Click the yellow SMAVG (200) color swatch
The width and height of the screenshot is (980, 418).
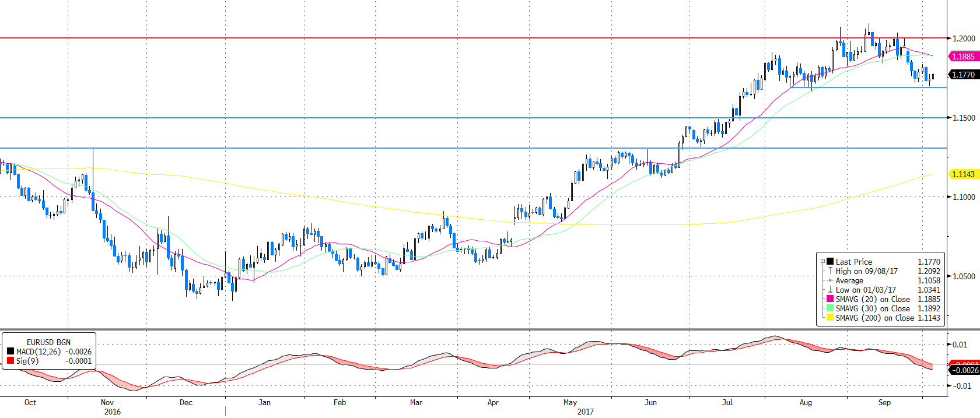coord(830,318)
